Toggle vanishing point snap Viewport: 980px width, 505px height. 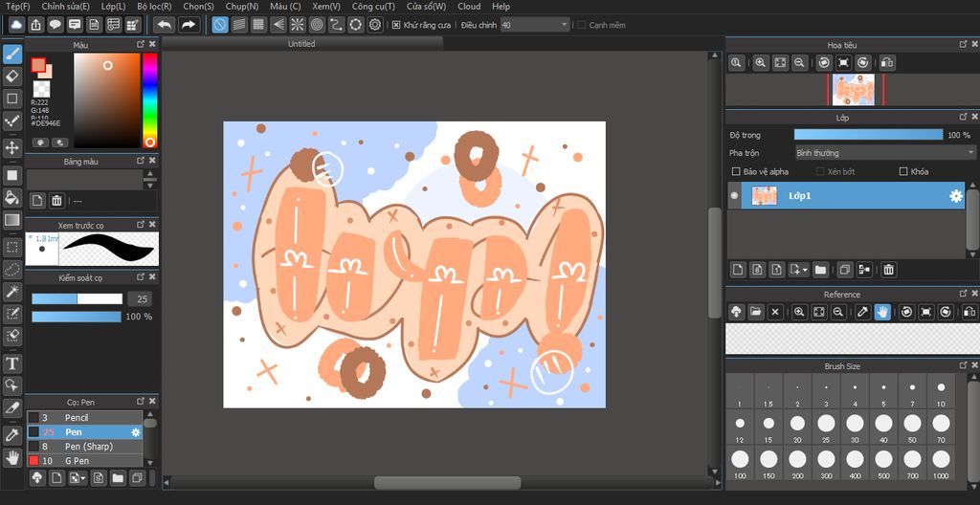278,25
